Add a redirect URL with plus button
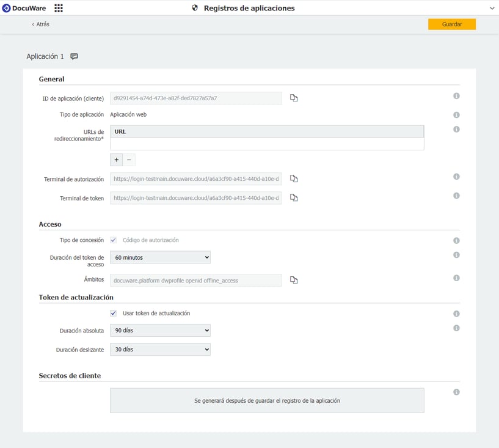This screenshot has width=499, height=448. 116,160
